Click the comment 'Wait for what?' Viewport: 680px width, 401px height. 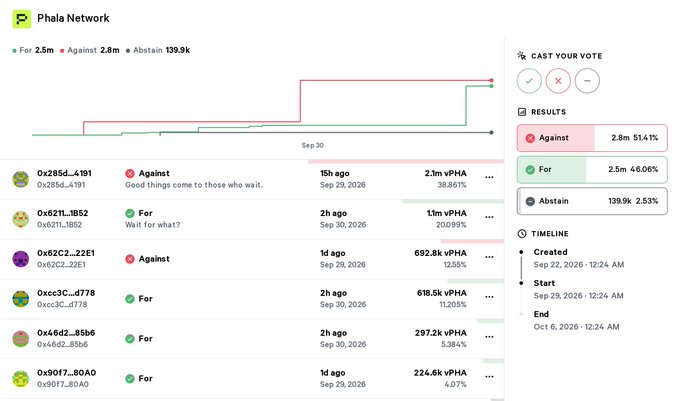[153, 225]
